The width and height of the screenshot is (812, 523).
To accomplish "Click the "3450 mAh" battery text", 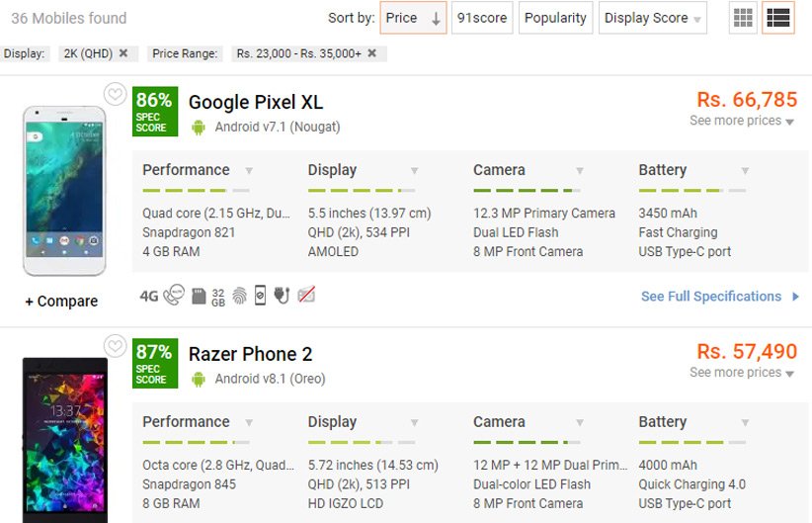I will (x=668, y=214).
